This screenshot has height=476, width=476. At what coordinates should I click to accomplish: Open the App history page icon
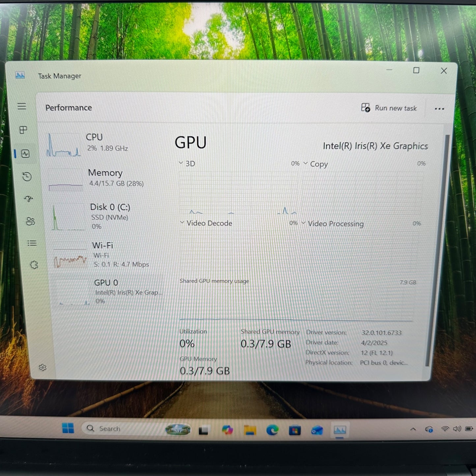click(x=27, y=177)
